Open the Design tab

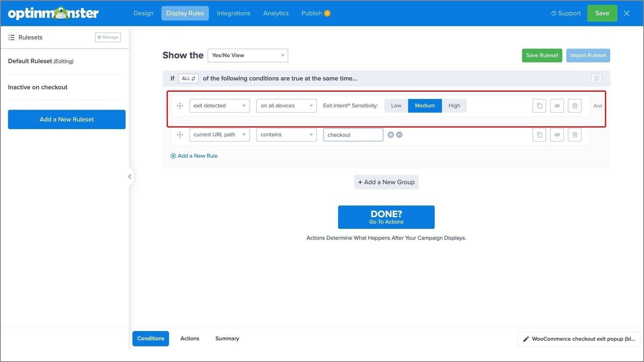143,13
